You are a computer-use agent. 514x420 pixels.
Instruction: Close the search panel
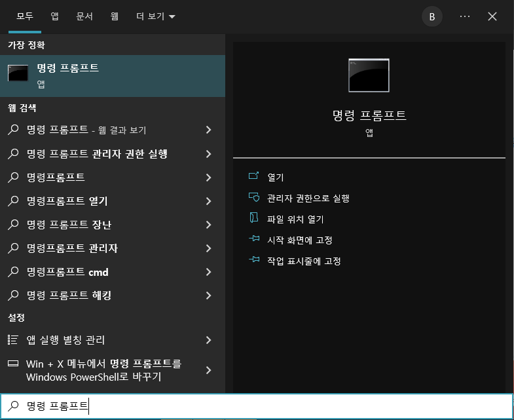pyautogui.click(x=492, y=16)
